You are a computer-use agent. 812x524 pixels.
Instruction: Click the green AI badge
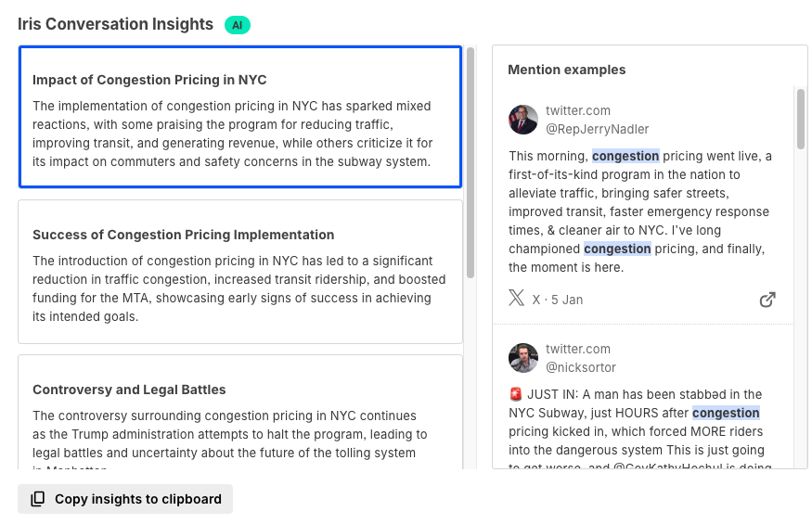[x=237, y=25]
